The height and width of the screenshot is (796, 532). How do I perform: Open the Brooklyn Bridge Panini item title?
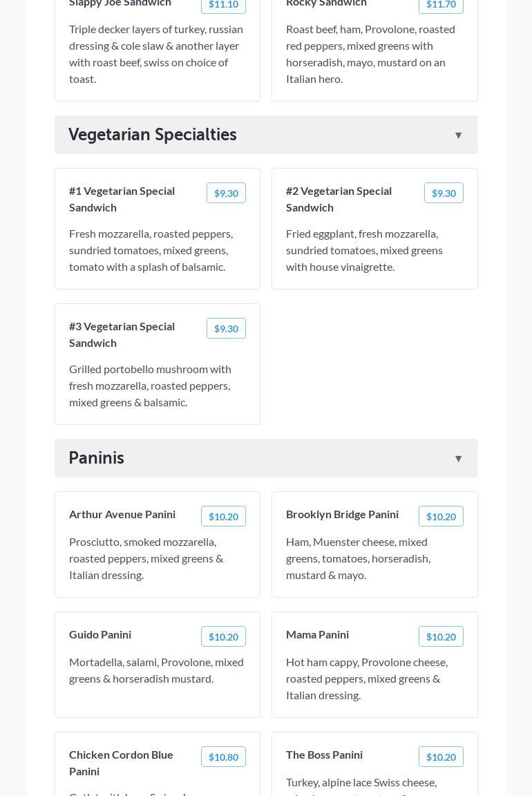coord(342,514)
